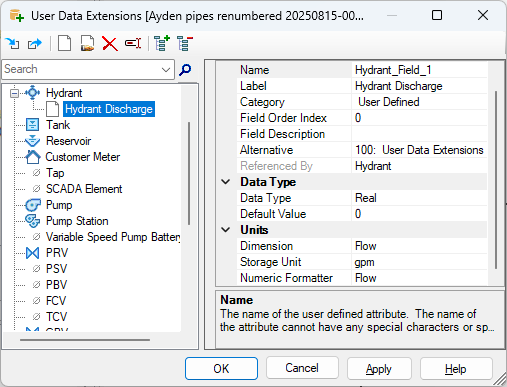Click the search magnifier icon
This screenshot has height=387, width=507.
click(x=185, y=70)
